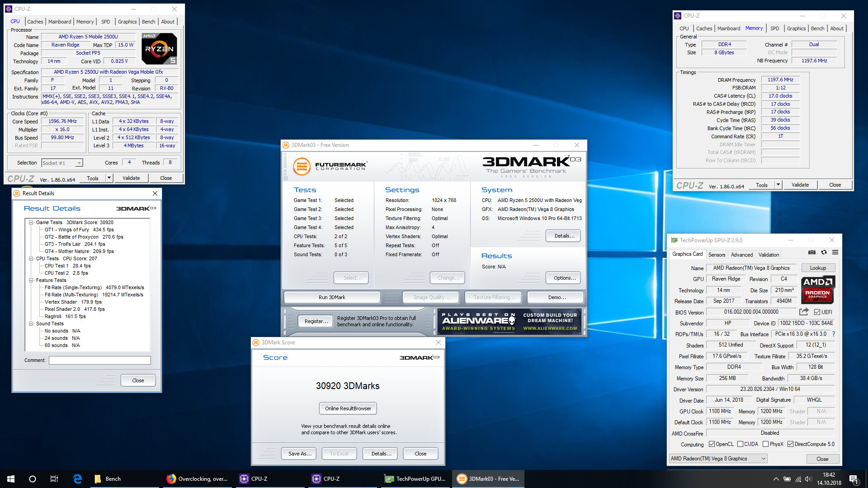Viewport: 868px width, 488px height.
Task: Open the Windows Start menu
Action: point(11,479)
